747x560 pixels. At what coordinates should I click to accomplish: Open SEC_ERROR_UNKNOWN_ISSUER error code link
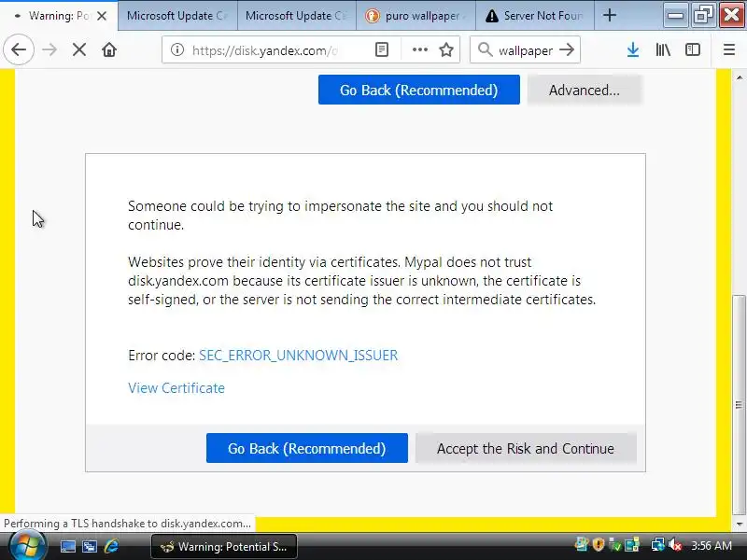(x=298, y=356)
